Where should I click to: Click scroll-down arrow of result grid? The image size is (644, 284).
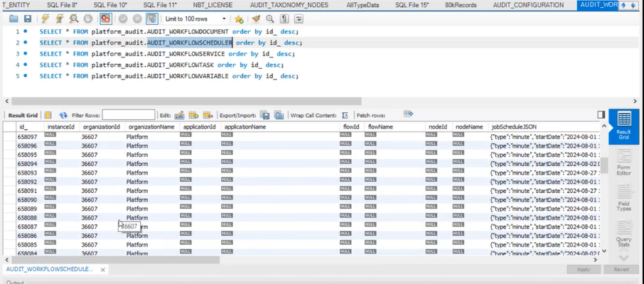coord(604,251)
